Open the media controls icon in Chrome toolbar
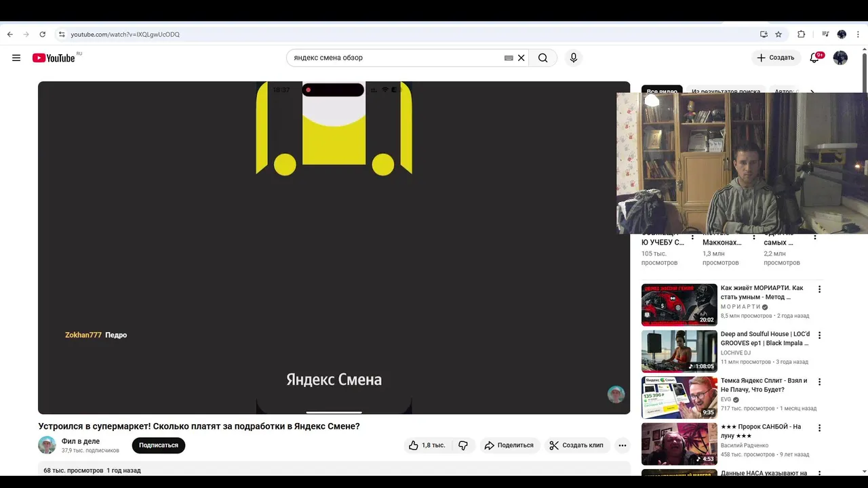The image size is (868, 488). (825, 35)
